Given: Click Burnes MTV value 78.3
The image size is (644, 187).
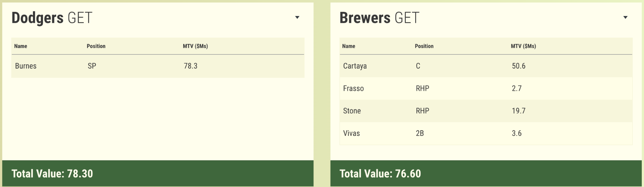Looking at the screenshot, I should [x=190, y=66].
